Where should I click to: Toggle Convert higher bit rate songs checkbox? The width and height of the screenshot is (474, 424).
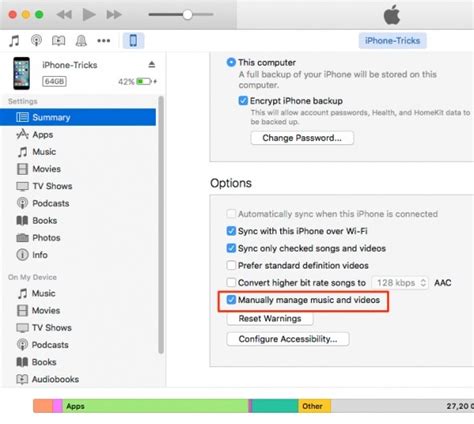(231, 283)
